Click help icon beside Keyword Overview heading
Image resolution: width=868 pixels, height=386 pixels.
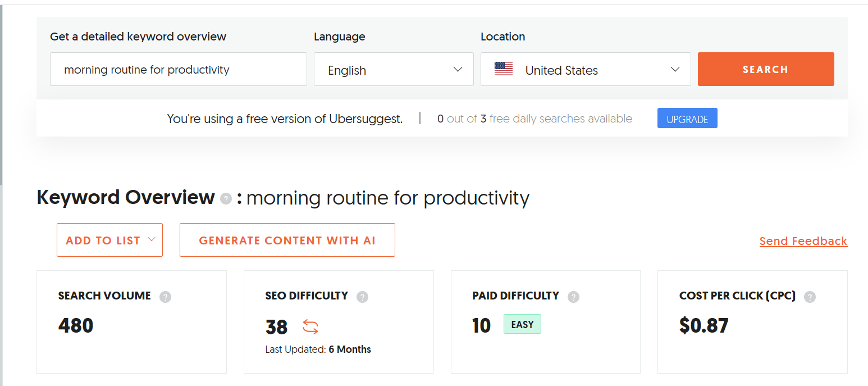point(226,199)
